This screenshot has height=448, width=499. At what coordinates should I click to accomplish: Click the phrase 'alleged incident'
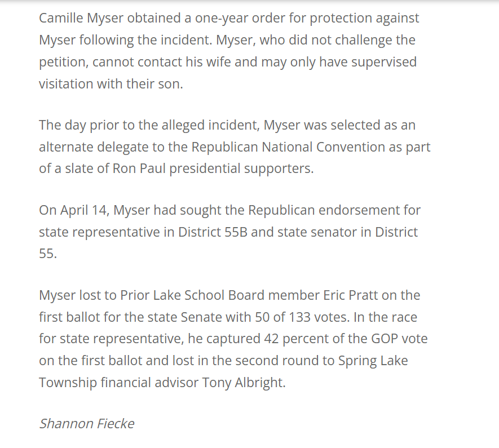pyautogui.click(x=210, y=125)
